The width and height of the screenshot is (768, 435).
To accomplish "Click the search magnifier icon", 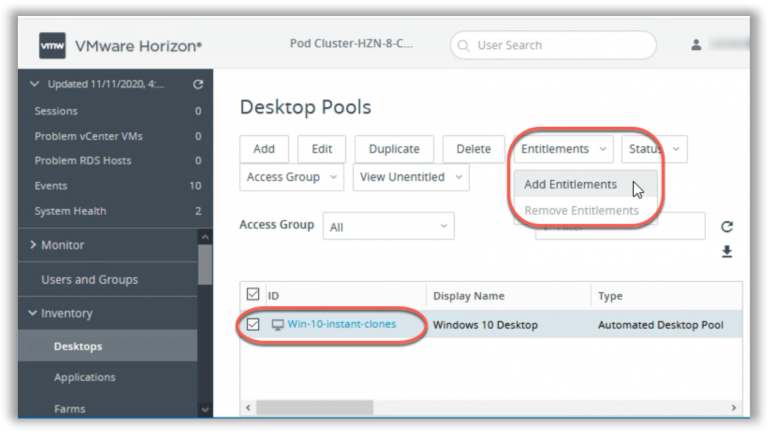I will pyautogui.click(x=463, y=45).
